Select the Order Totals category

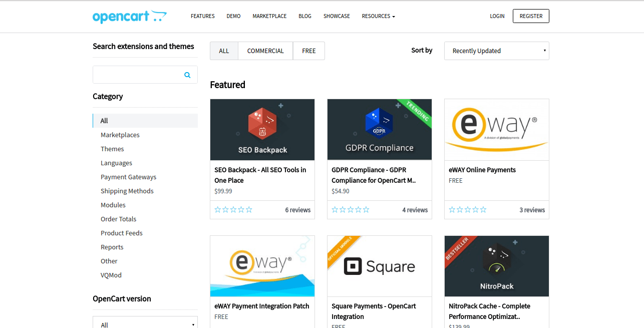(118, 219)
